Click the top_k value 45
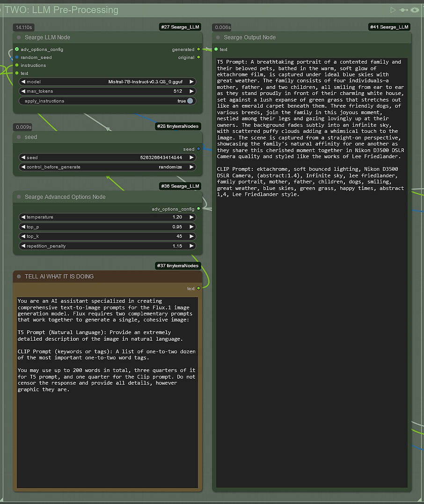 [179, 236]
